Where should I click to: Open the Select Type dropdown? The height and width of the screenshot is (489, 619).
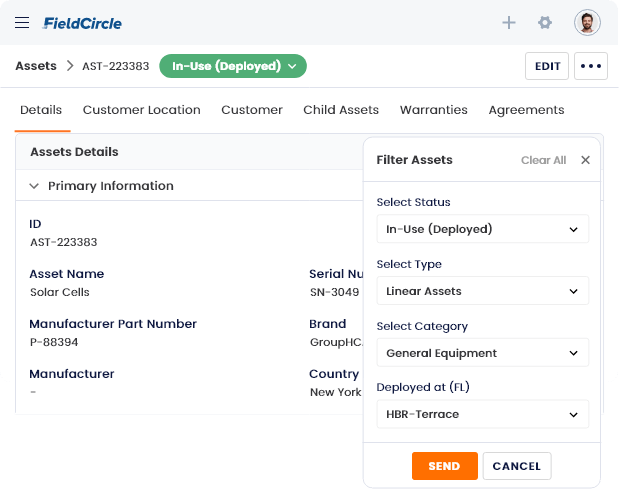(482, 291)
